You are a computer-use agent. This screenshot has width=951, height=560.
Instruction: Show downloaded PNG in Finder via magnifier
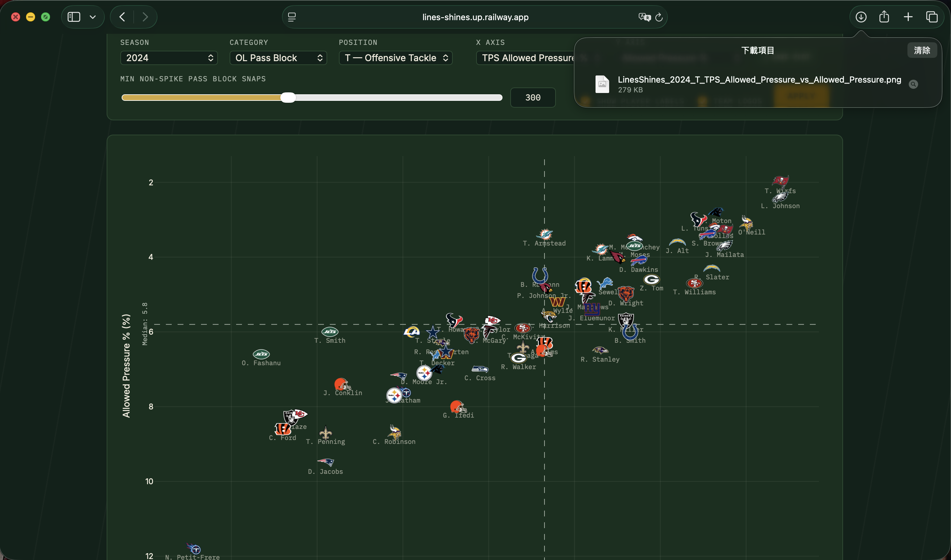913,84
